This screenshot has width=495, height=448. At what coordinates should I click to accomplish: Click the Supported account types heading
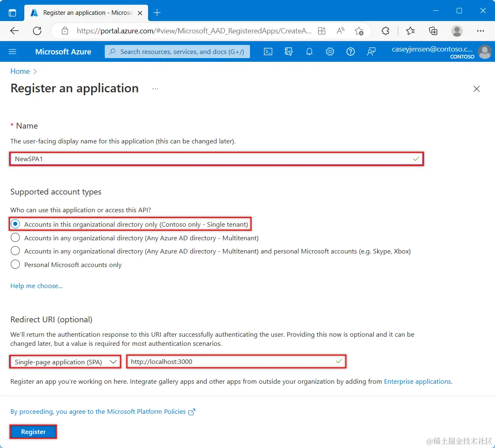pos(56,192)
